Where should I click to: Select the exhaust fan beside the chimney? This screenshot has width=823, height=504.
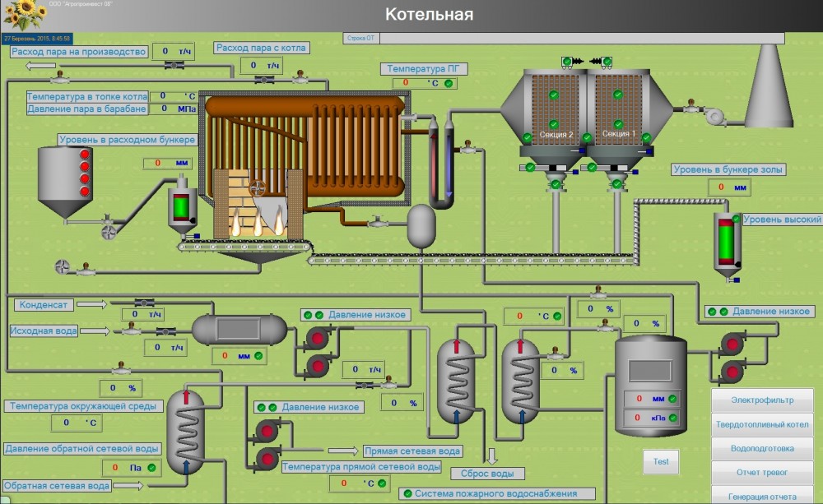(713, 115)
